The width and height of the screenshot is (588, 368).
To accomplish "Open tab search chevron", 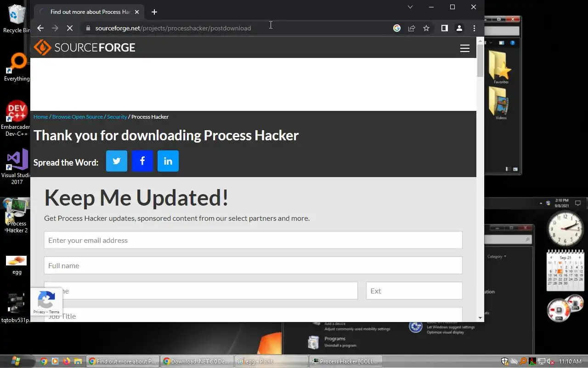I will pos(410,7).
